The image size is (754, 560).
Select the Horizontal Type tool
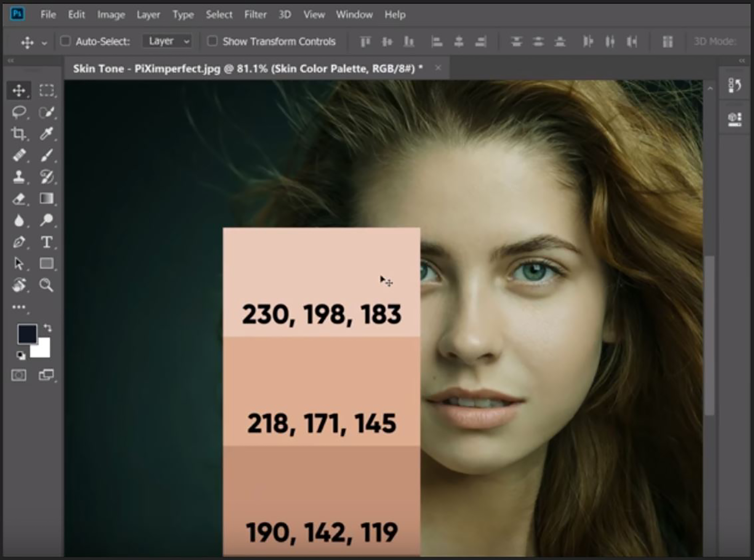pyautogui.click(x=47, y=242)
